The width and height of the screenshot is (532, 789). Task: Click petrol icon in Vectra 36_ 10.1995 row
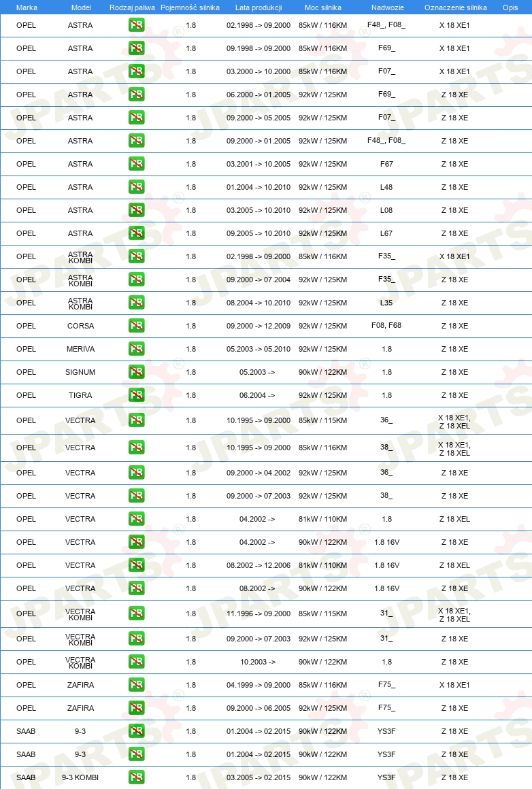(136, 420)
